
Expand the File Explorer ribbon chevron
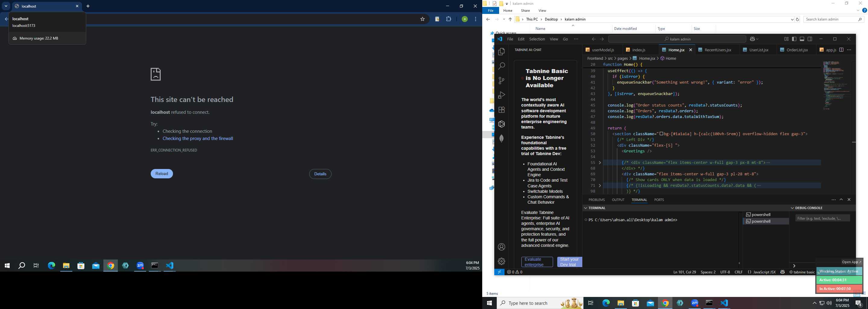[857, 11]
